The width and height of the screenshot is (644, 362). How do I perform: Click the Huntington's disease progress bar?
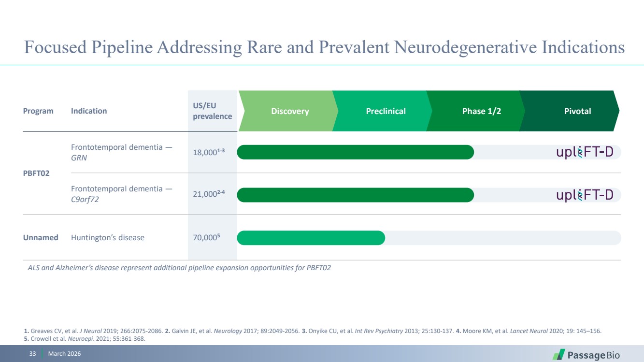point(311,238)
